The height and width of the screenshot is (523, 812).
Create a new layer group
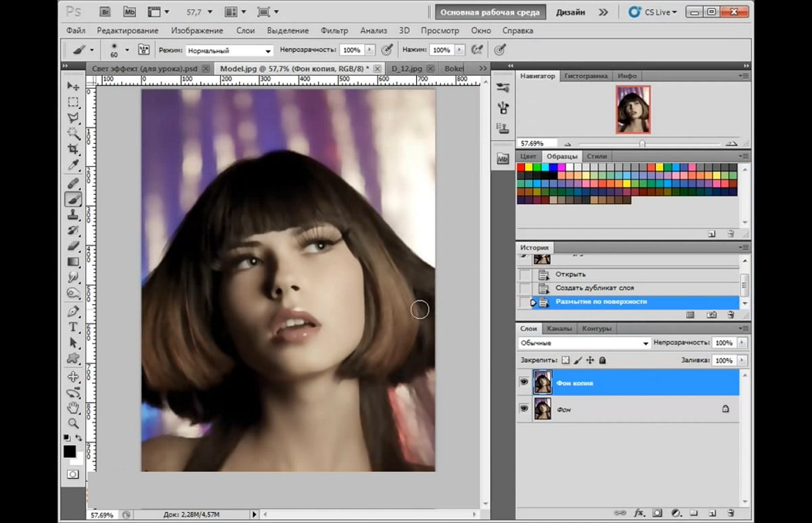(694, 513)
